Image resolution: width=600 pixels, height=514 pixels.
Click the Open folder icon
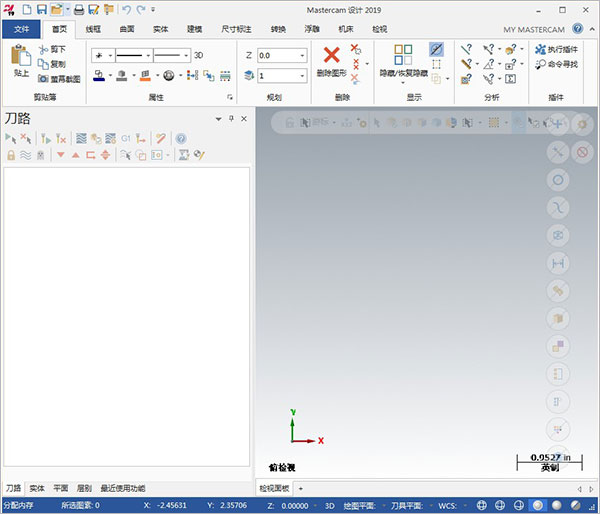(56, 10)
